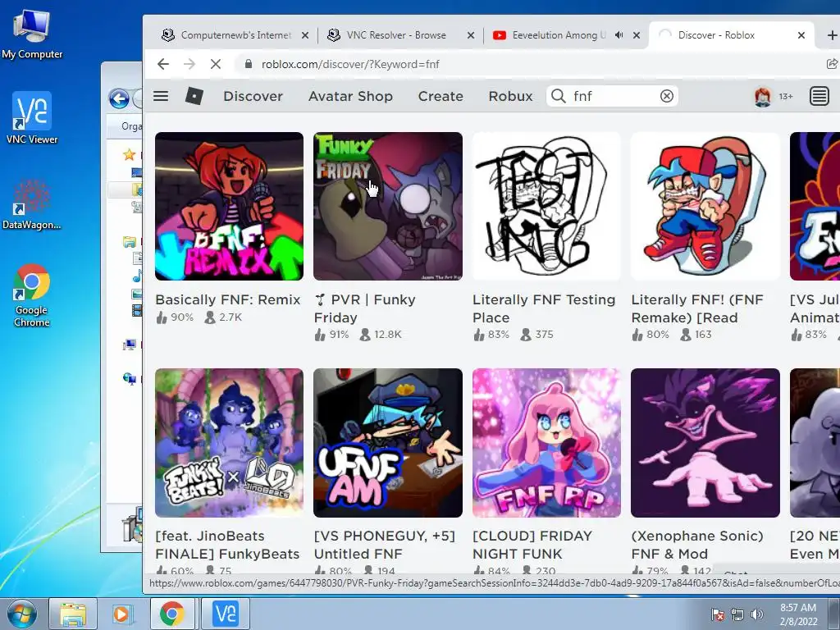Click back arrow in Explorer window

[119, 98]
